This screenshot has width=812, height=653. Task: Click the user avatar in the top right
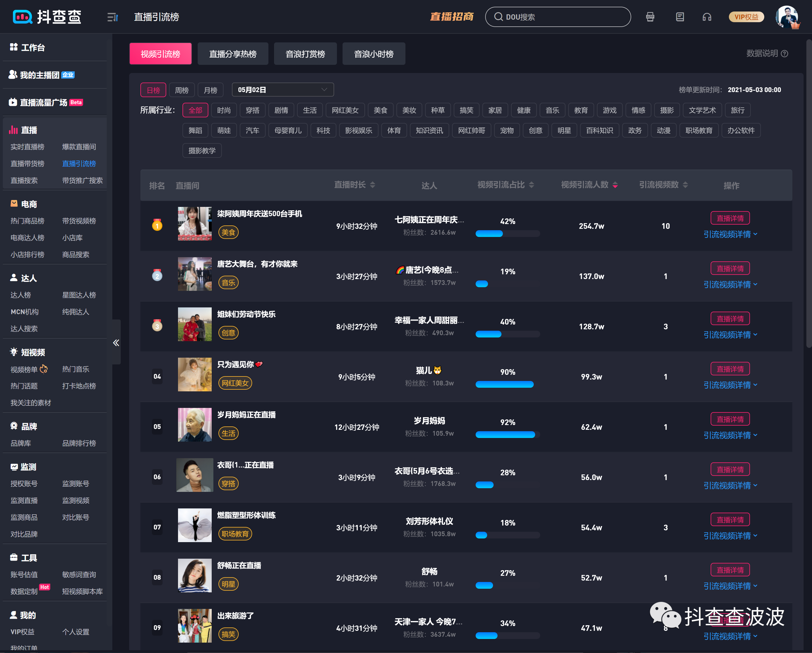787,17
